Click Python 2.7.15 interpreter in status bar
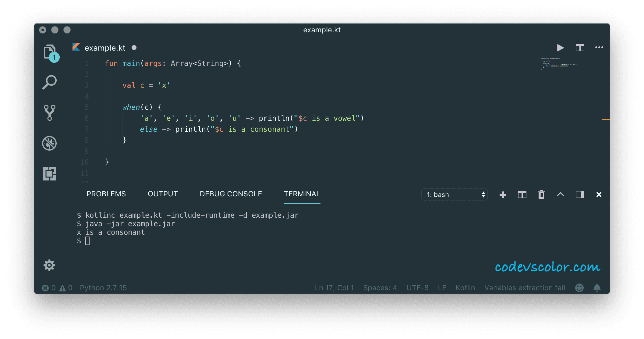This screenshot has height=339, width=644. (103, 288)
